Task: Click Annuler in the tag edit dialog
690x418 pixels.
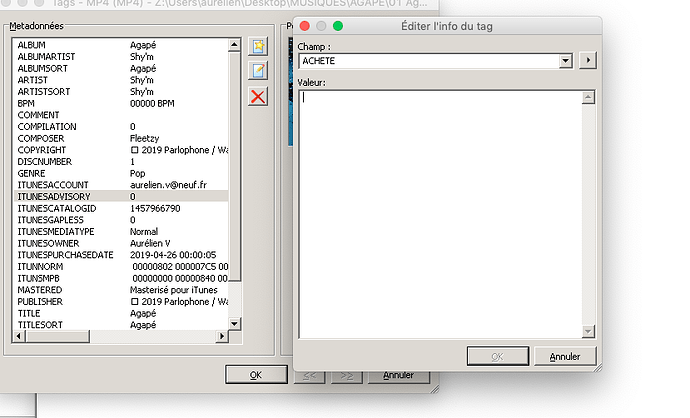Action: point(565,356)
